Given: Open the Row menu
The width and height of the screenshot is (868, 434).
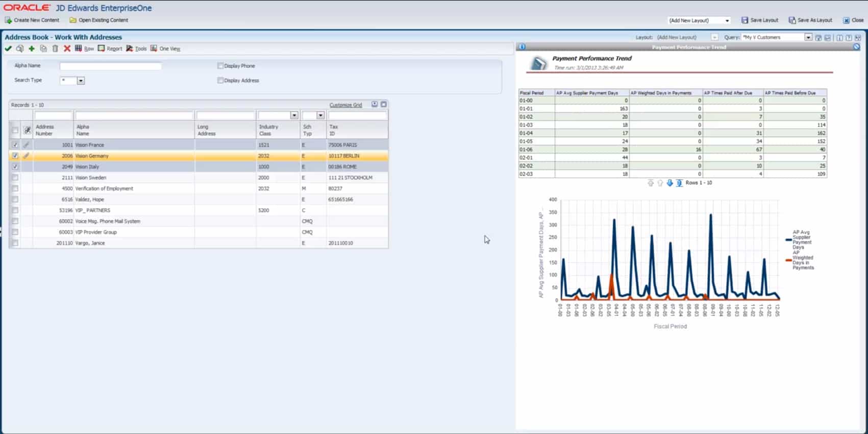Looking at the screenshot, I should (x=85, y=49).
